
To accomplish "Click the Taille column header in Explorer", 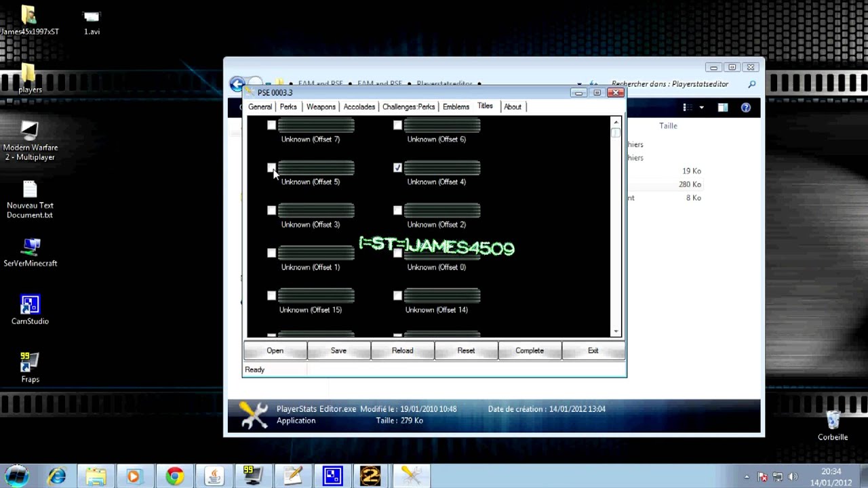I will coord(668,126).
